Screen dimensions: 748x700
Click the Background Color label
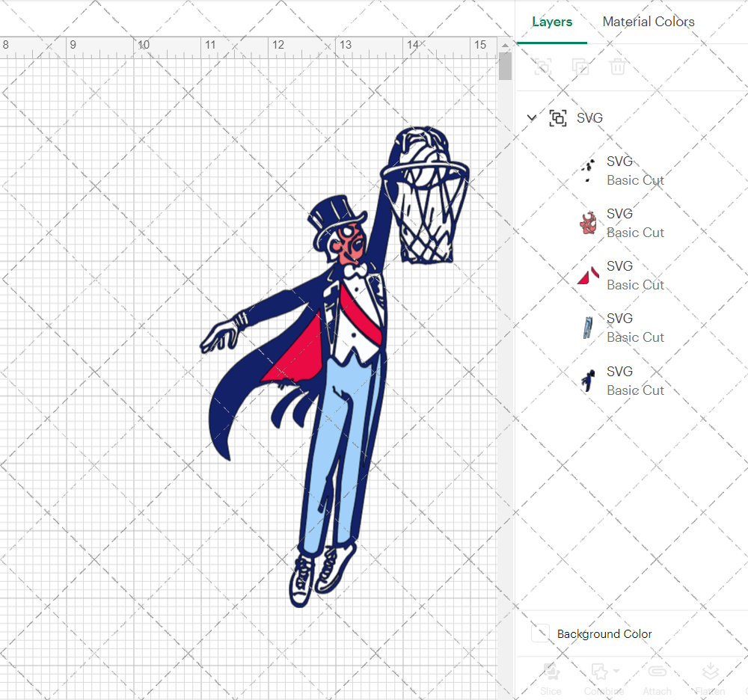604,633
